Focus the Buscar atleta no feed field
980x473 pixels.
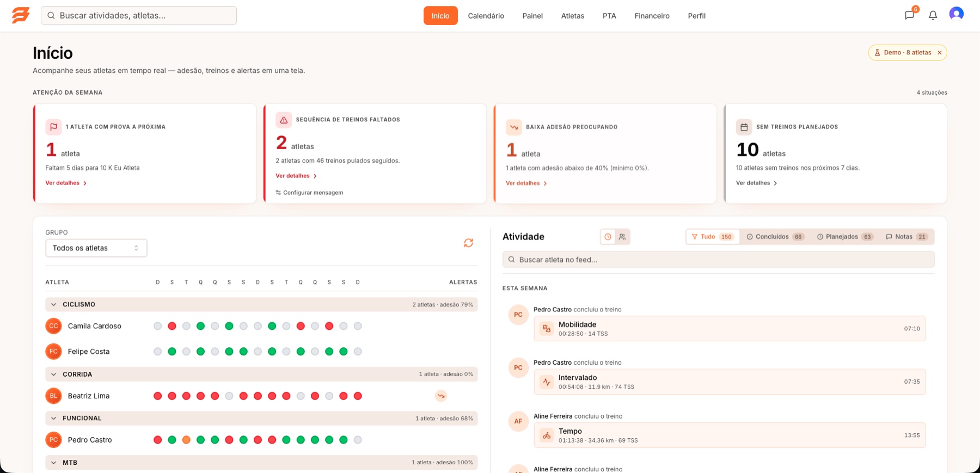[718, 260]
